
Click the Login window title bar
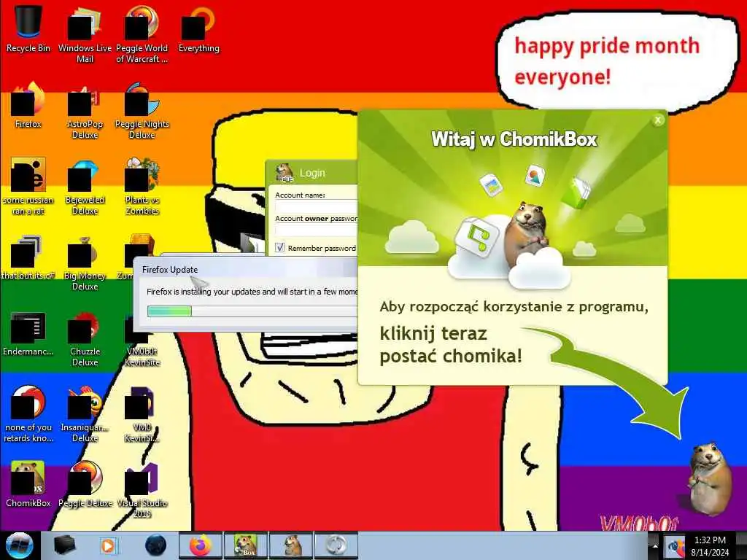312,173
